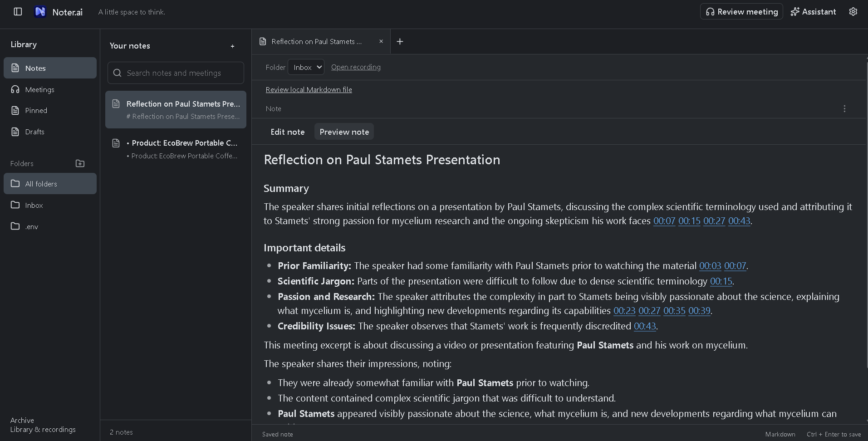Toggle the sidebar panel icon
The height and width of the screenshot is (441, 868).
[x=18, y=12]
